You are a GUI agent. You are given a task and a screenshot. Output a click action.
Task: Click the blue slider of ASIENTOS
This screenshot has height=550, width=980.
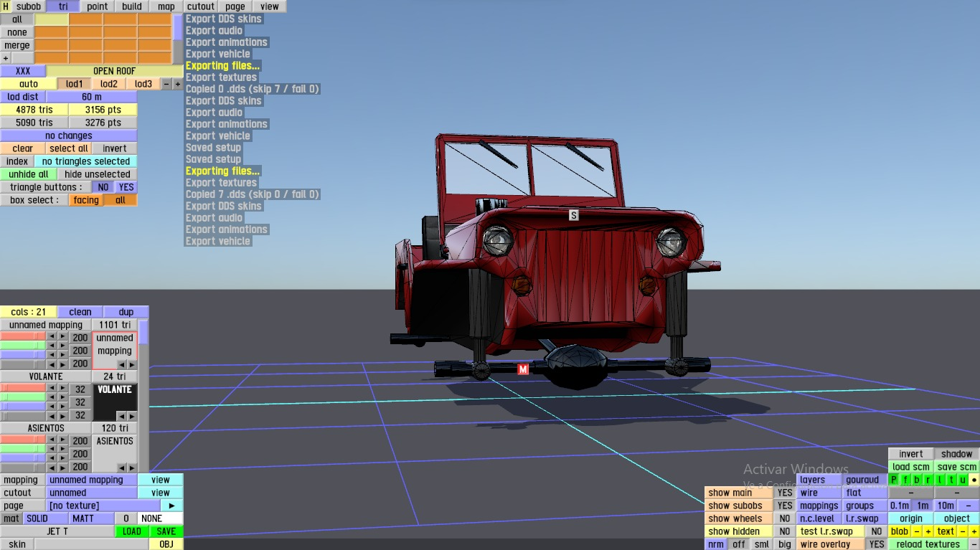click(23, 457)
